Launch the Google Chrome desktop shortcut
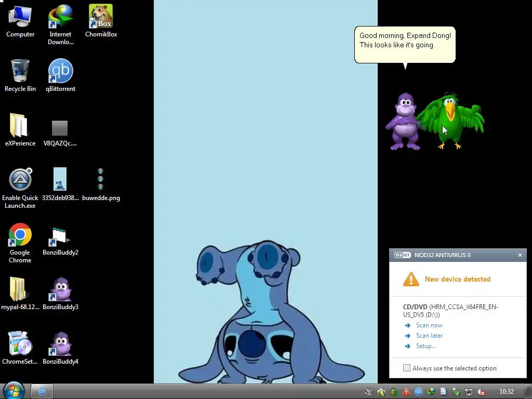532x399 pixels. coord(20,243)
